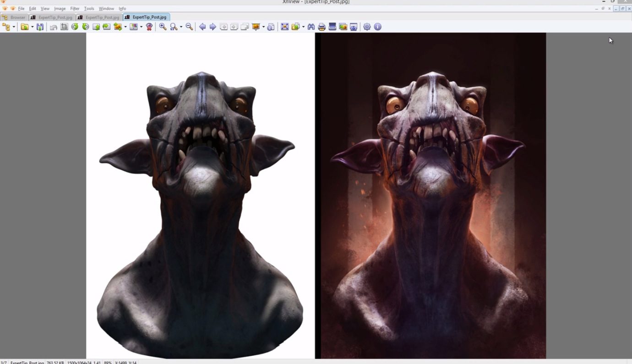The height and width of the screenshot is (364, 632).
Task: Open the red-eye correction tool
Action: [148, 27]
